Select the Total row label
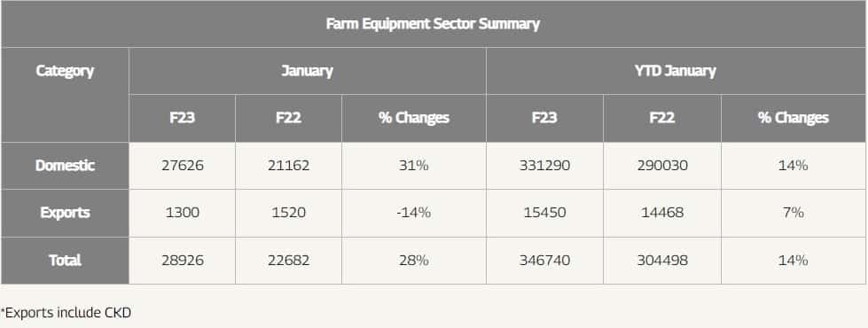868x328 pixels. click(65, 260)
